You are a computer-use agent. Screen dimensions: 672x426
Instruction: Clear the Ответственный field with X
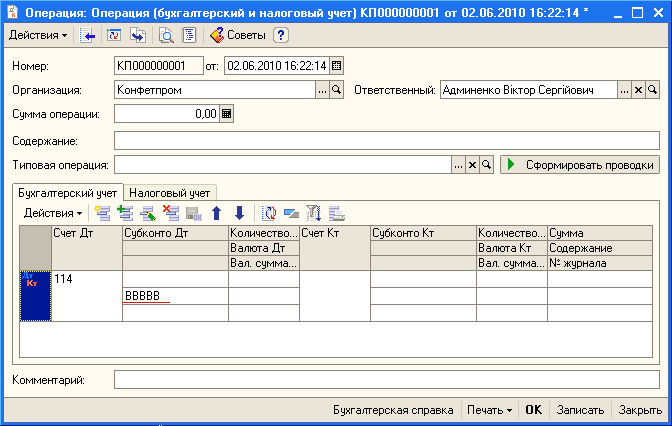638,90
